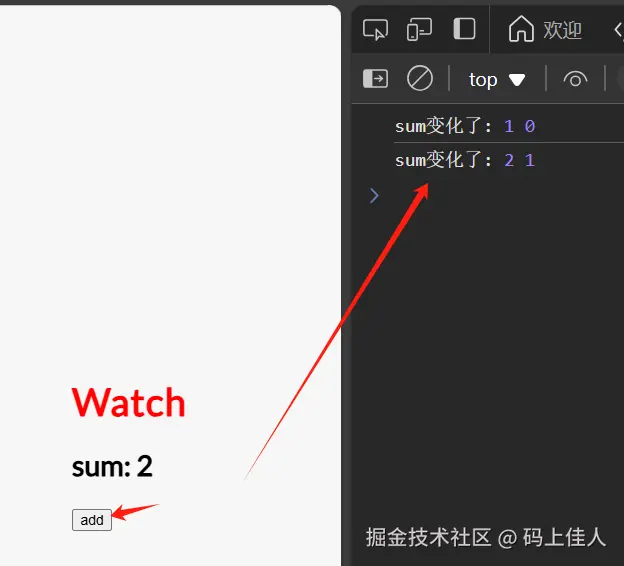
Task: Focus the console prompt chevron
Action: pyautogui.click(x=374, y=195)
